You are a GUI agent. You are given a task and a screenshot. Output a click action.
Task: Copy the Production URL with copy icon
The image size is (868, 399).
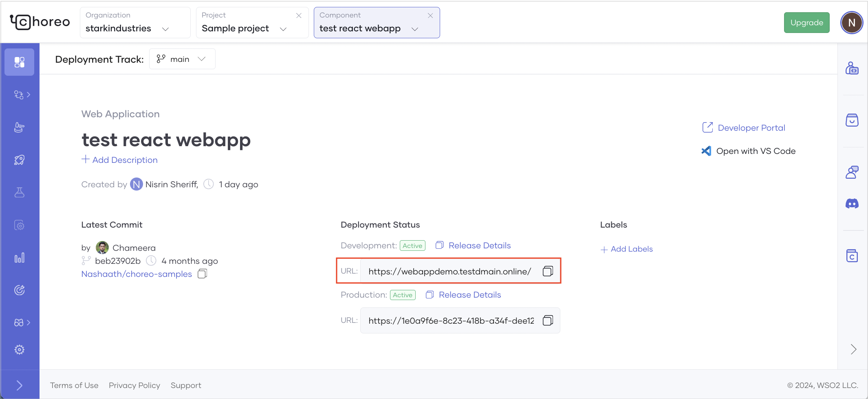[548, 321]
